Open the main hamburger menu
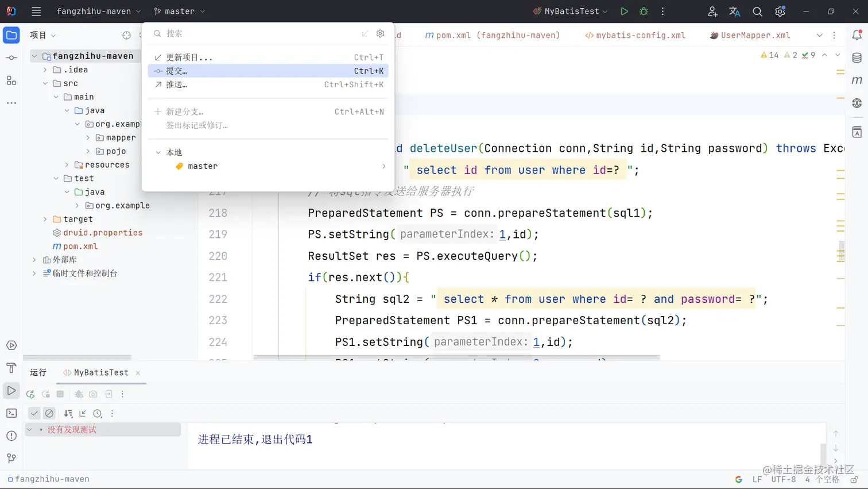 click(36, 11)
